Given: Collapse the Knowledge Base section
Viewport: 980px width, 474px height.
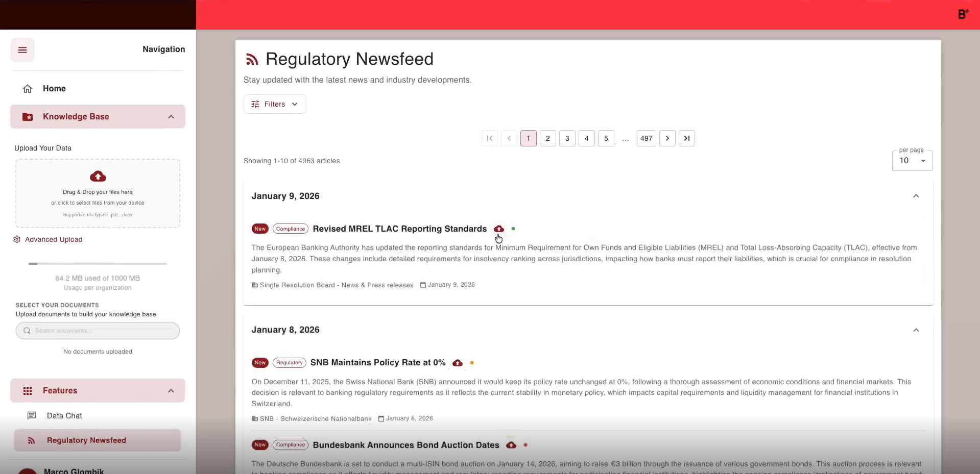Looking at the screenshot, I should click(x=171, y=117).
